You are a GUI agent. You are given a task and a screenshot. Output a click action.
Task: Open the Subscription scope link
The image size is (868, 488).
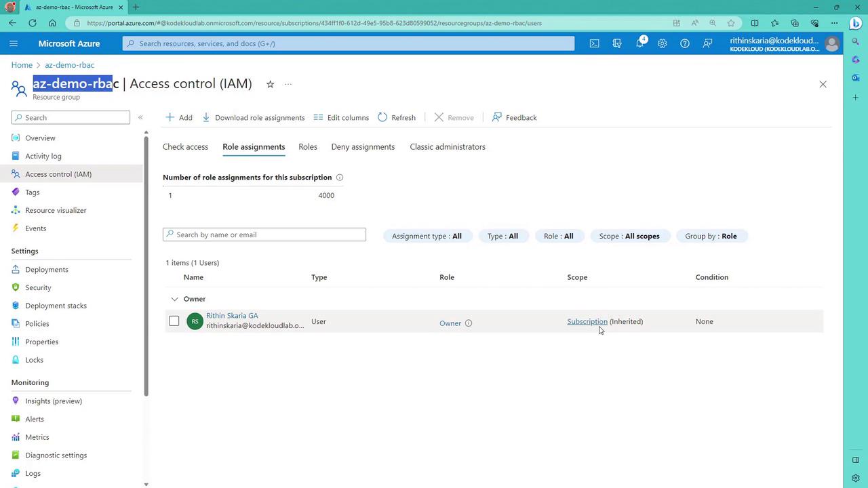coord(587,321)
